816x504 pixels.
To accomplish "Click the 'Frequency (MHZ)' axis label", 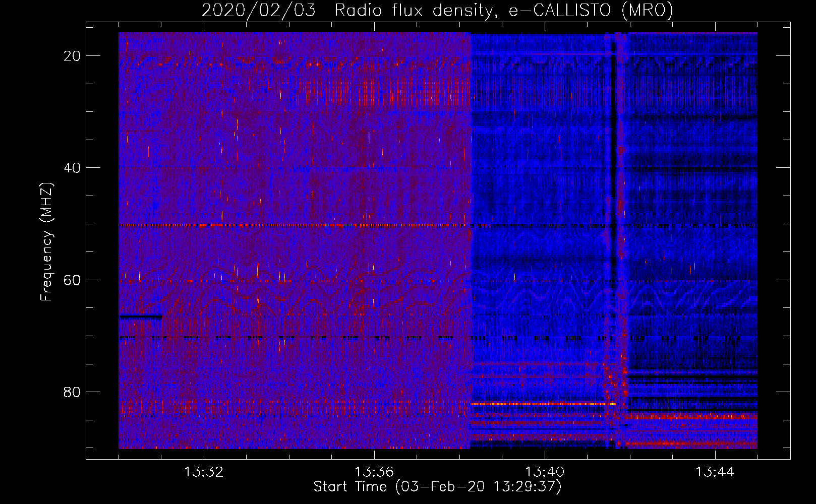I will (x=46, y=242).
